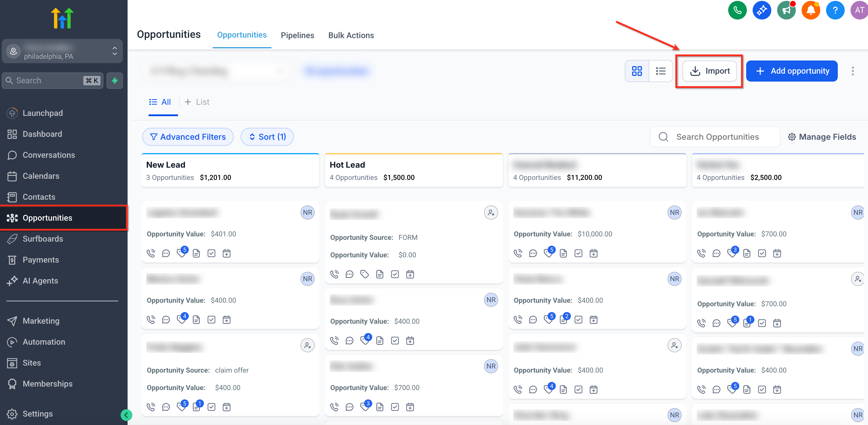Open the notifications bell icon

coord(810,10)
